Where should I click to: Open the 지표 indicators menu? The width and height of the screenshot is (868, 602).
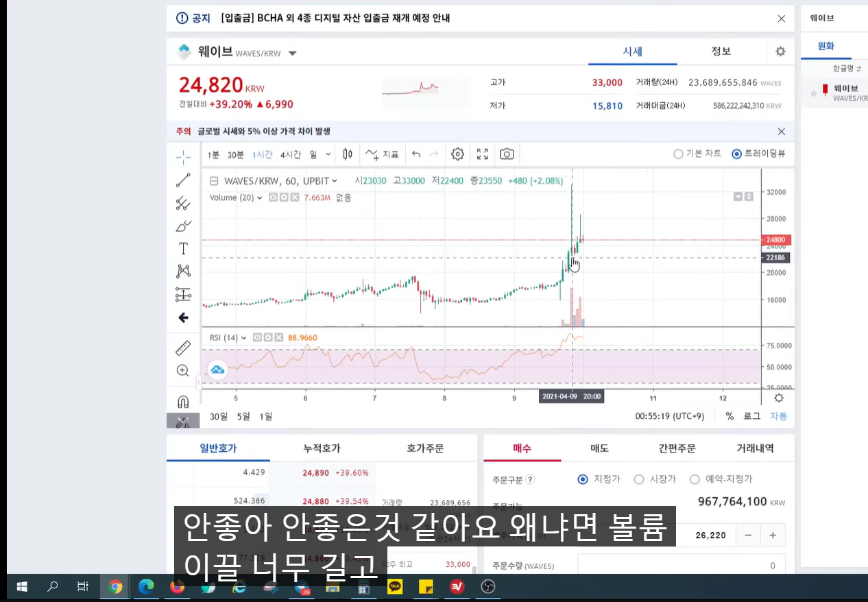382,154
